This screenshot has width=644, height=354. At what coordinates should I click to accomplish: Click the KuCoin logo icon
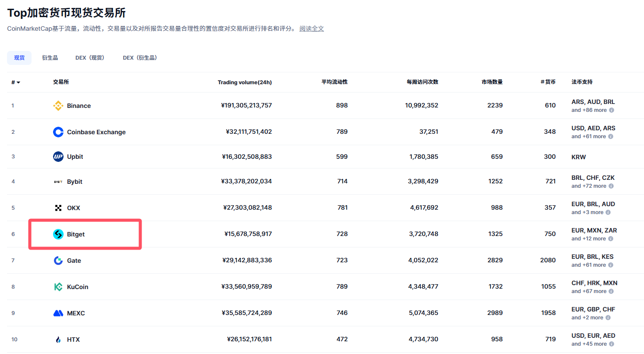click(58, 287)
